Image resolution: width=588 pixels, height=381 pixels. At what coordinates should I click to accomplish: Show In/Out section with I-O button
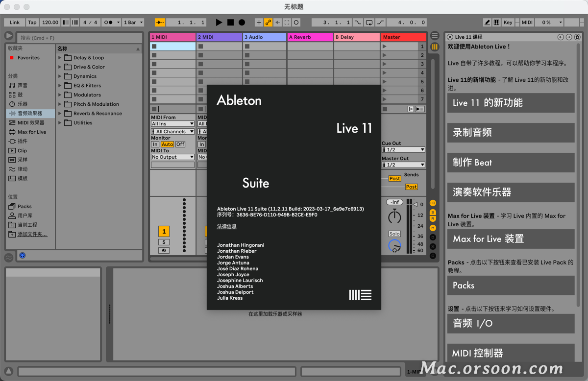433,203
